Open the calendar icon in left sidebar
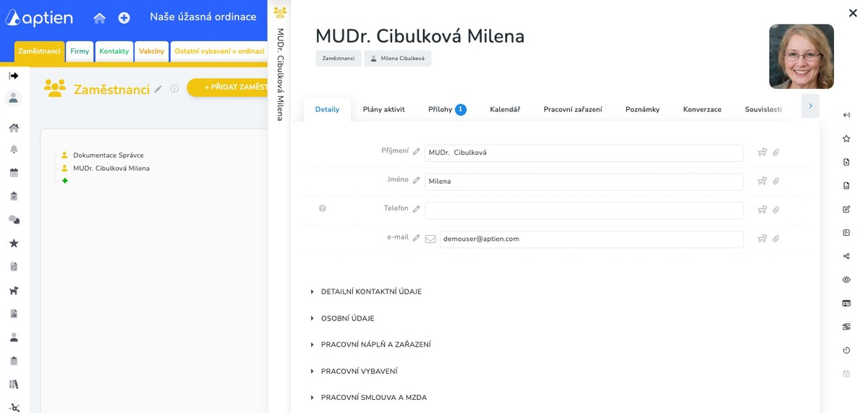 point(14,173)
